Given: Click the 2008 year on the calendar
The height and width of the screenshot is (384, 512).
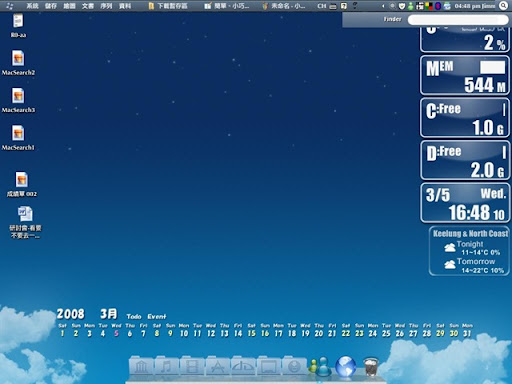Looking at the screenshot, I should [x=70, y=314].
